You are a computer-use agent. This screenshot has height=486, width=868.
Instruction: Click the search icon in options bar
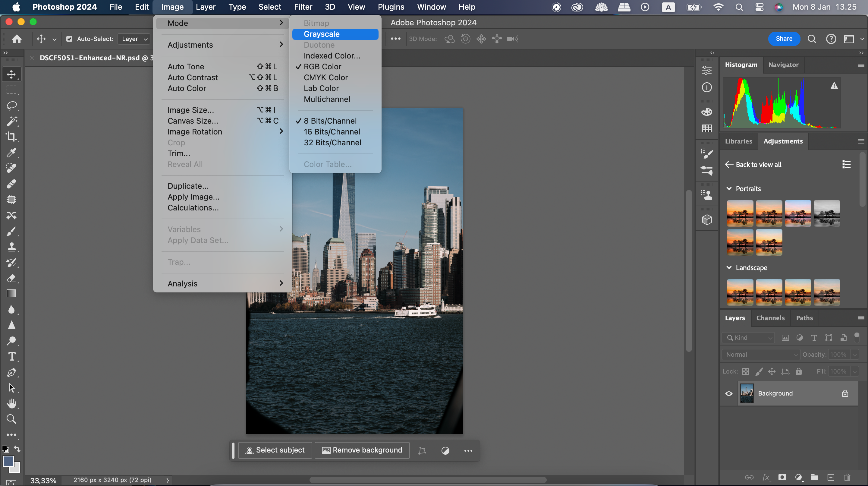[812, 39]
